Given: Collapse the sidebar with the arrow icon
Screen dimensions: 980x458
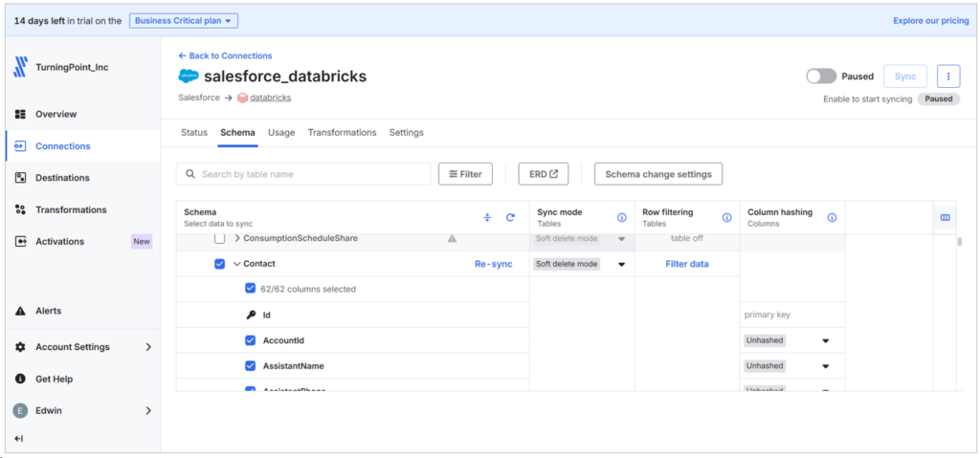Looking at the screenshot, I should [19, 439].
